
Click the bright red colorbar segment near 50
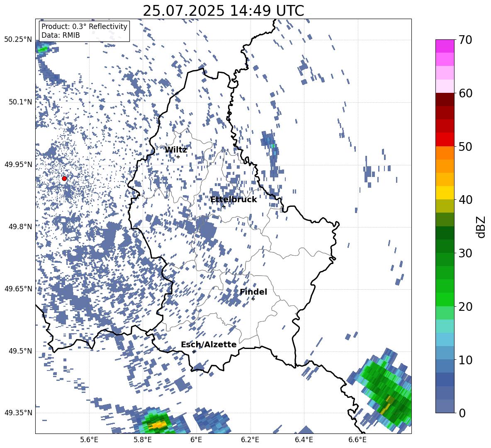tap(445, 140)
